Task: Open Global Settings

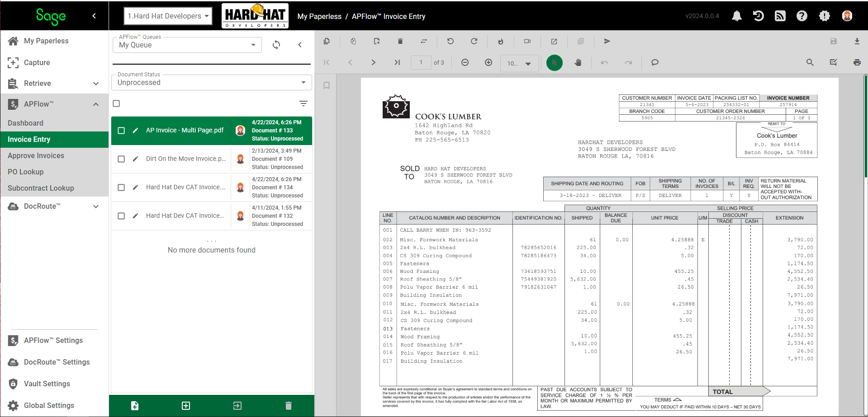Action: tap(54, 406)
